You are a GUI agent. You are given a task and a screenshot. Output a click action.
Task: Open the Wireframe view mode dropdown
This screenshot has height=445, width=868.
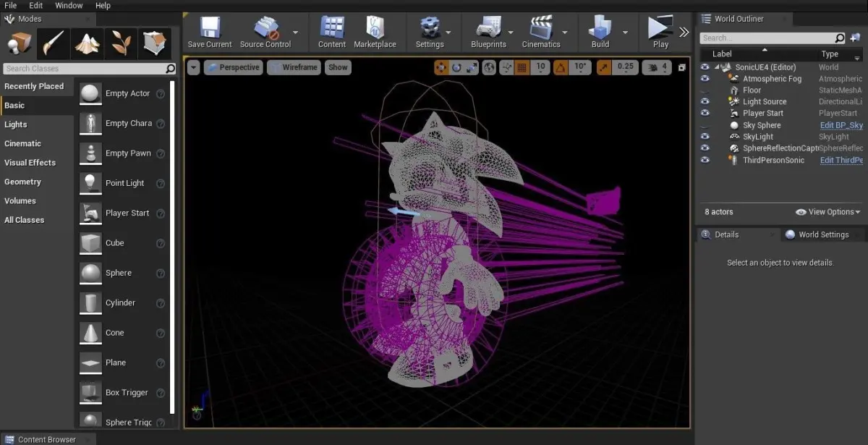(294, 67)
